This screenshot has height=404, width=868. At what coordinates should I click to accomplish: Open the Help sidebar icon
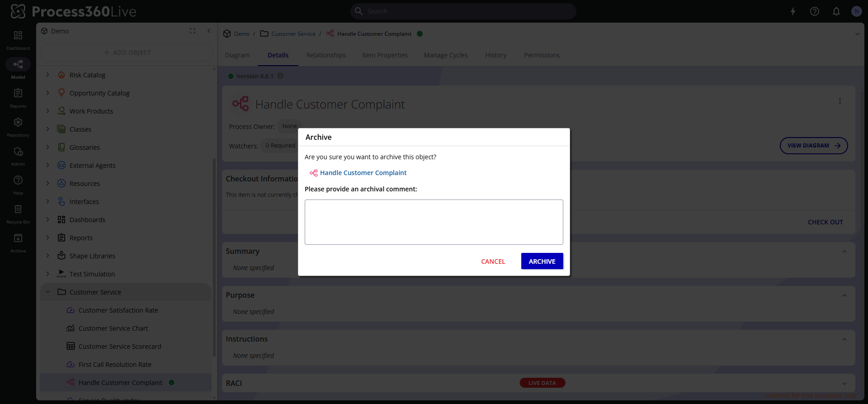[18, 180]
